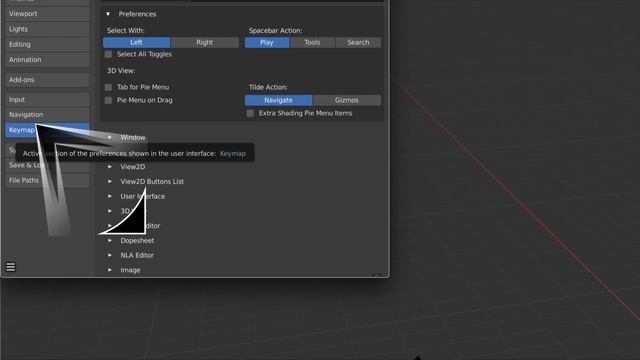Open the Viewport preferences section
Viewport: 640px width, 360px height.
pos(47,14)
